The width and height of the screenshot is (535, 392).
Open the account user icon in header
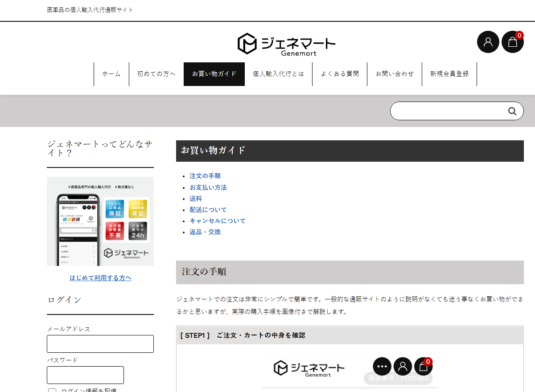pos(488,42)
